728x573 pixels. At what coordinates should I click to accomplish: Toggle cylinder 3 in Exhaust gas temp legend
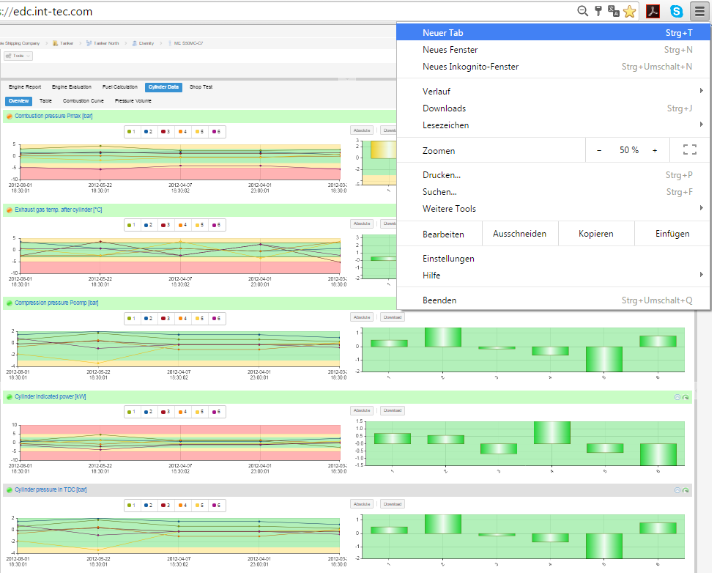pyautogui.click(x=166, y=225)
